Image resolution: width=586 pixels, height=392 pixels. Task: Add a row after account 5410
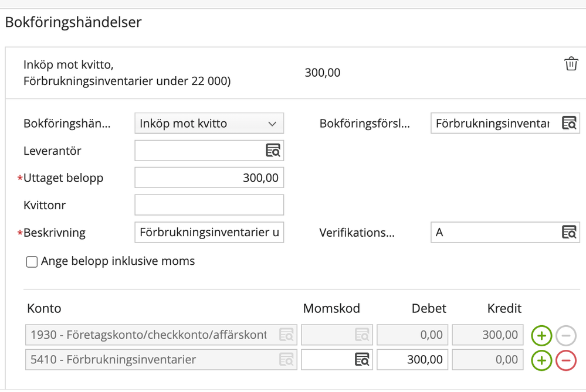click(541, 360)
